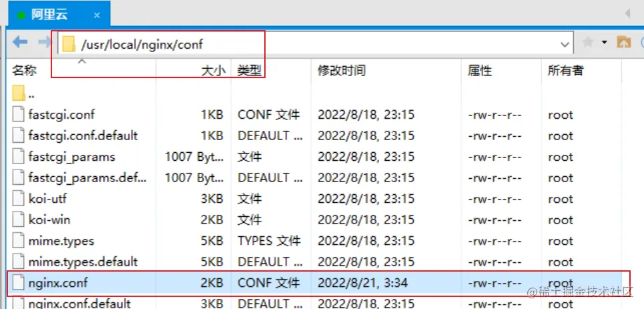The height and width of the screenshot is (309, 644).
Task: Click the forward navigation arrow
Action: point(44,42)
